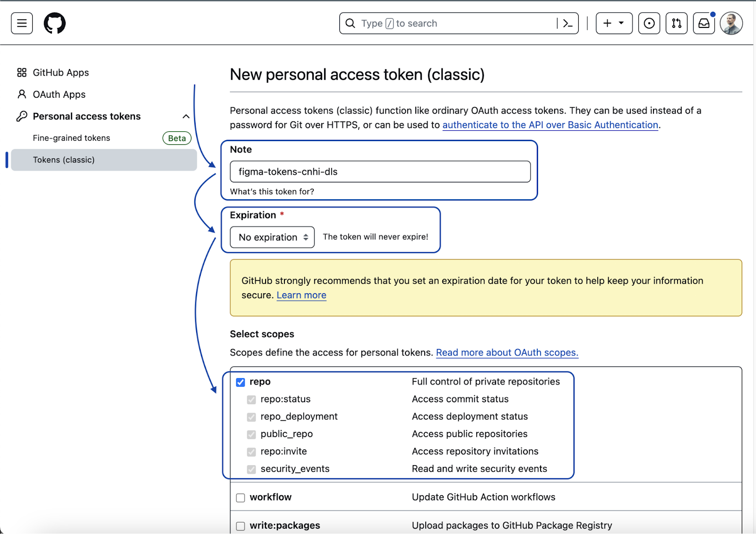Enable the workflow scope checkbox
This screenshot has height=534, width=756.
(241, 498)
